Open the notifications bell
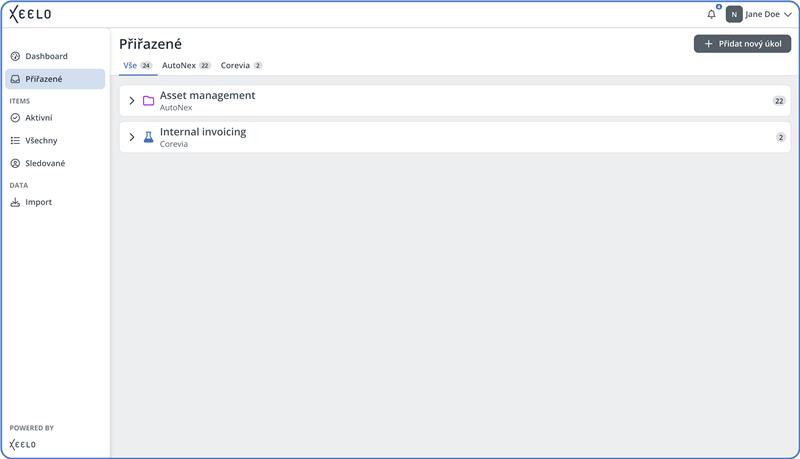The height and width of the screenshot is (459, 800). pos(711,15)
